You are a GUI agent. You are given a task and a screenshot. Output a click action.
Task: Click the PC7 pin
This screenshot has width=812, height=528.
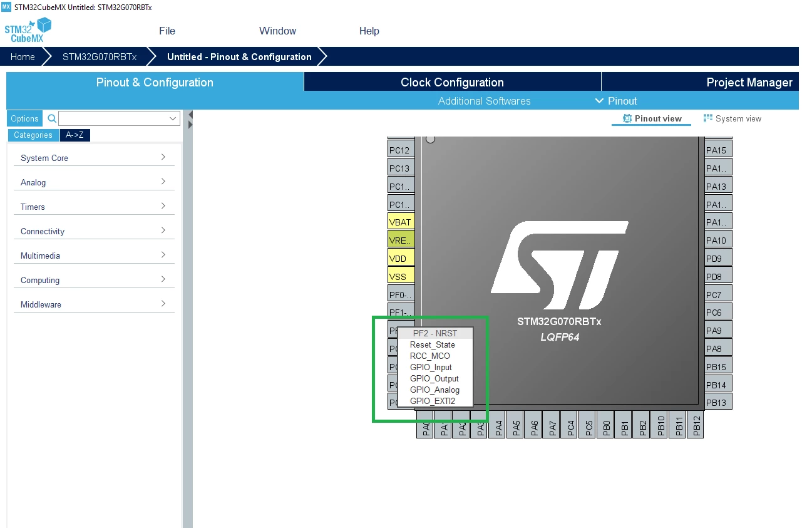718,294
